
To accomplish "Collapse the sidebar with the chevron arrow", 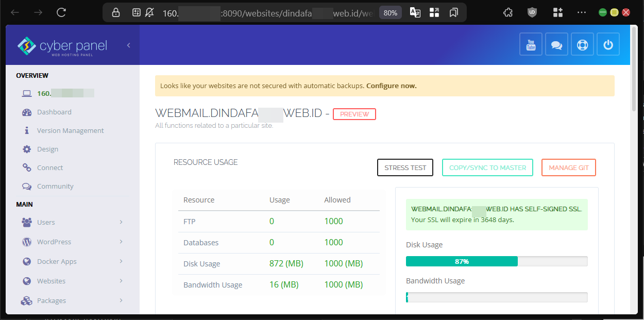I will (128, 45).
